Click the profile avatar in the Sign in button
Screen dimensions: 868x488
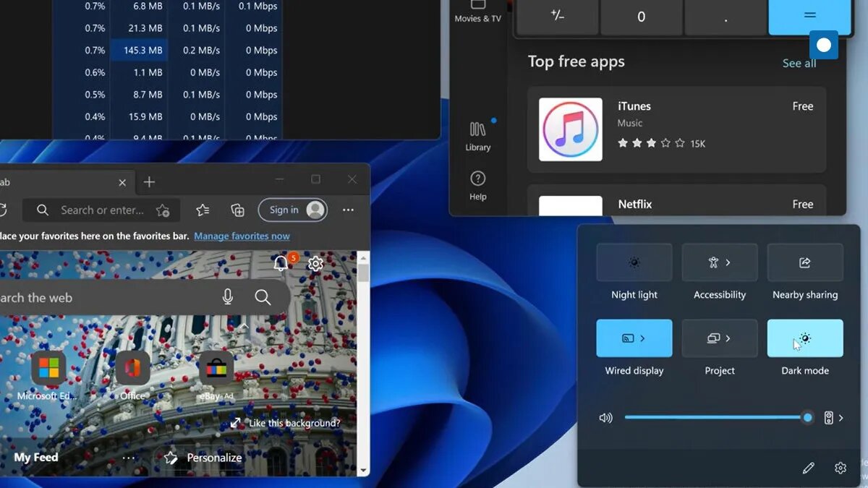click(315, 210)
